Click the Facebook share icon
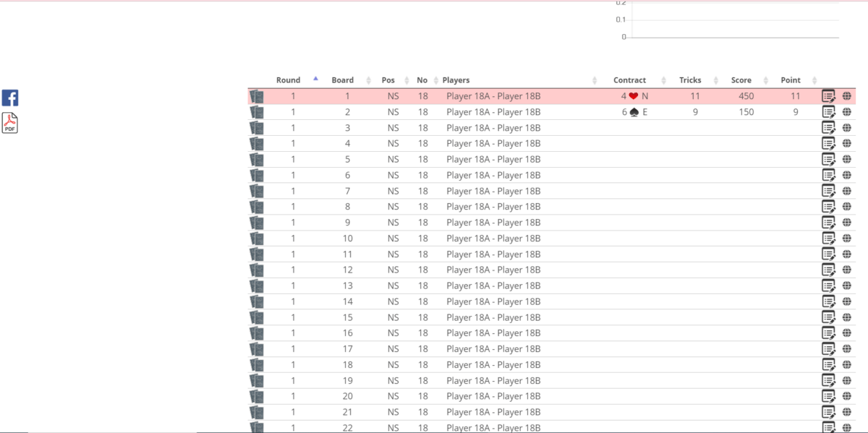The width and height of the screenshot is (868, 433). pyautogui.click(x=10, y=98)
